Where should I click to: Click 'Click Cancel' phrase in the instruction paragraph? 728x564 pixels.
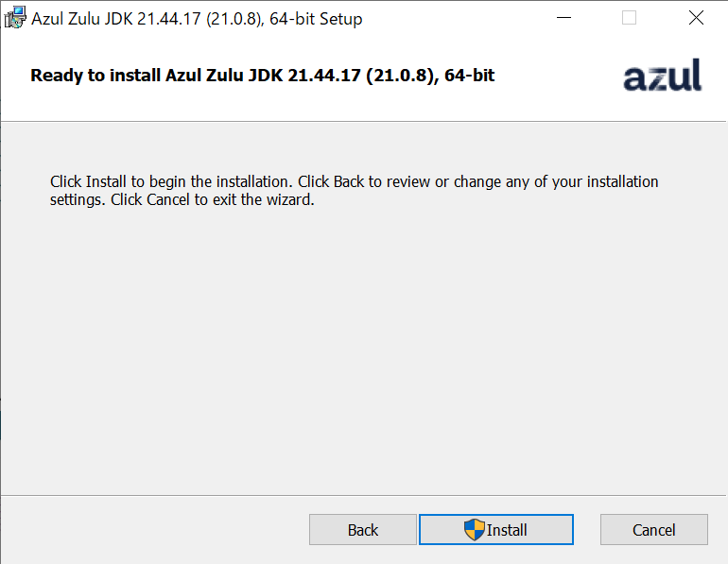[x=150, y=200]
